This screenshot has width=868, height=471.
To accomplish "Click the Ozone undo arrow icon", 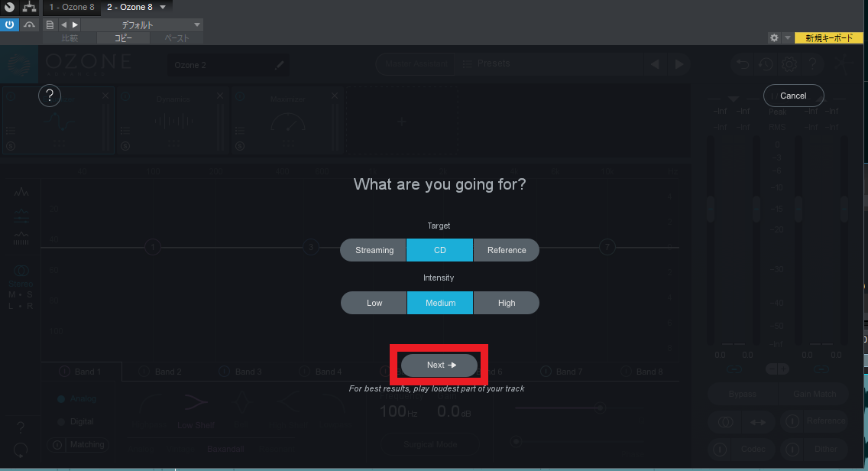I will coord(743,64).
